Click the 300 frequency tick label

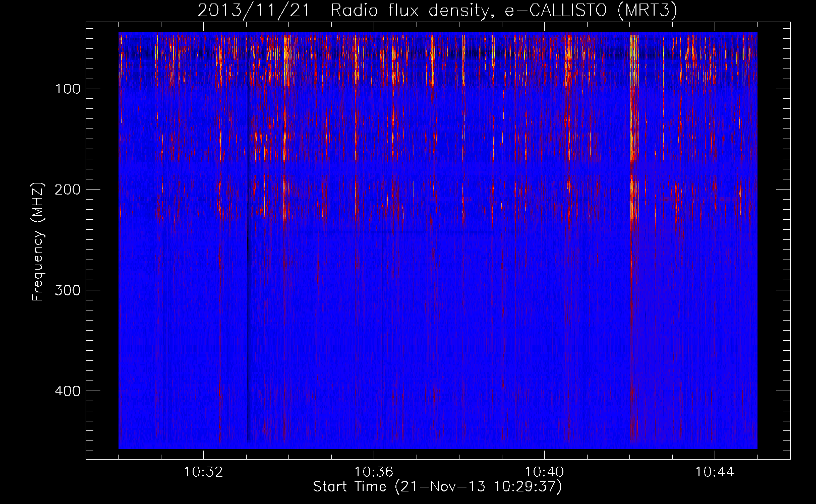[68, 290]
